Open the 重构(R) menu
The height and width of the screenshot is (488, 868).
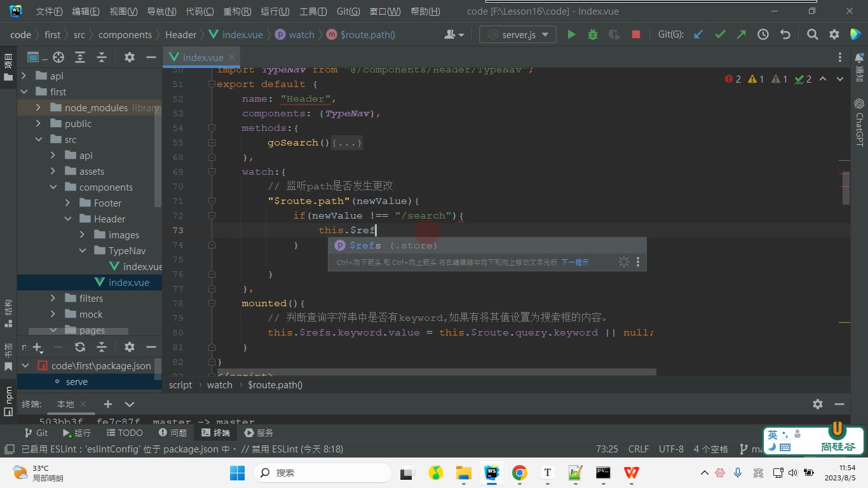(237, 11)
